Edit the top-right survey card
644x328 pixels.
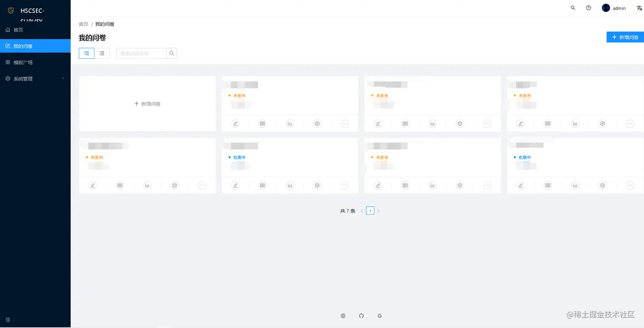[520, 124]
